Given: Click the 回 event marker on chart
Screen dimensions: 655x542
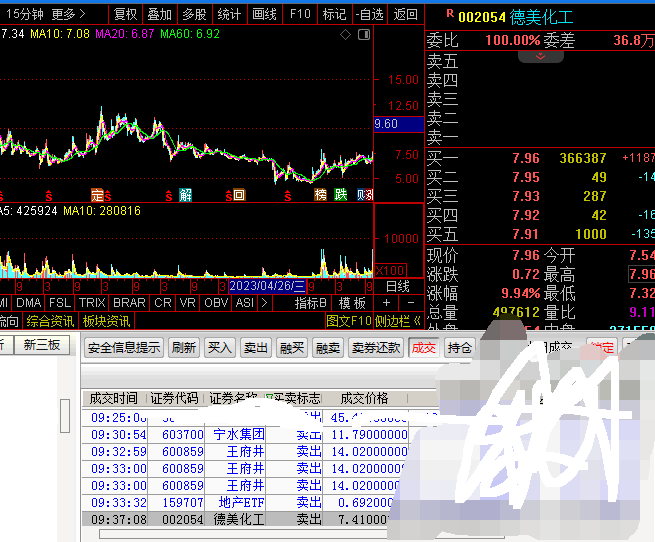Looking at the screenshot, I should [239, 195].
